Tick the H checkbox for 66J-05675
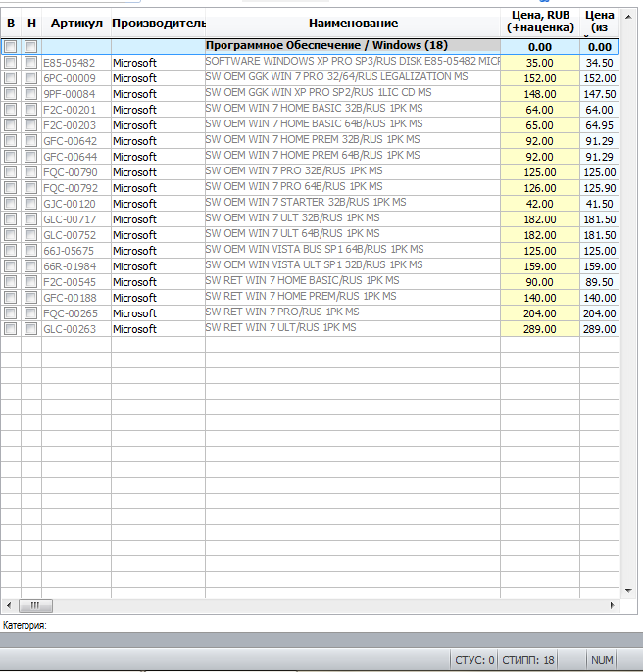Viewport: 643px width, 672px height. 31,251
